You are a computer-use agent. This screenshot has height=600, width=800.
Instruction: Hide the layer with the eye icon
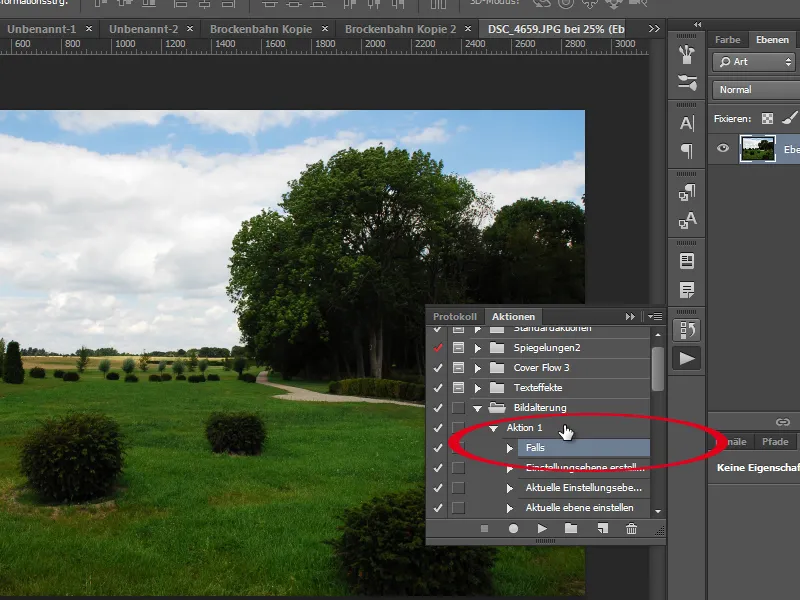(722, 148)
